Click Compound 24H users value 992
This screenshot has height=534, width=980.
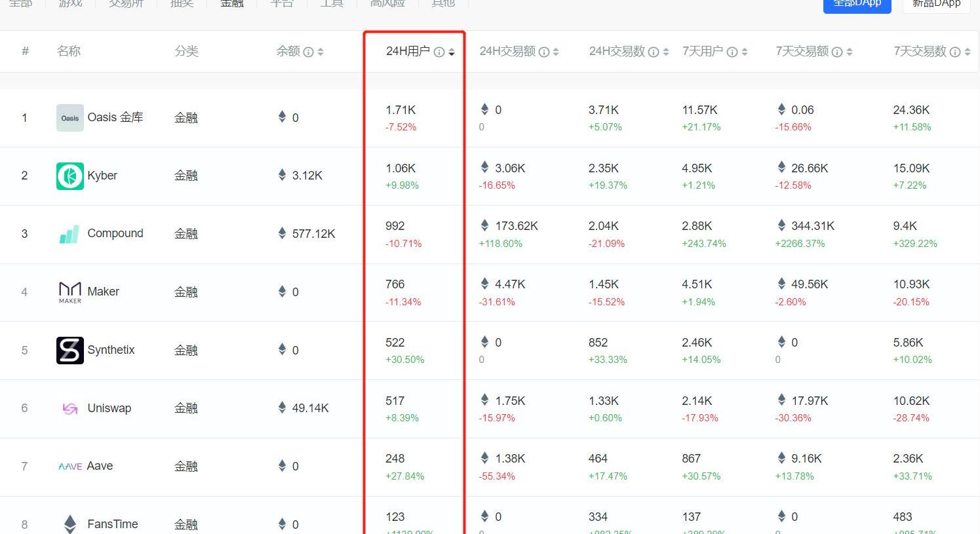395,226
